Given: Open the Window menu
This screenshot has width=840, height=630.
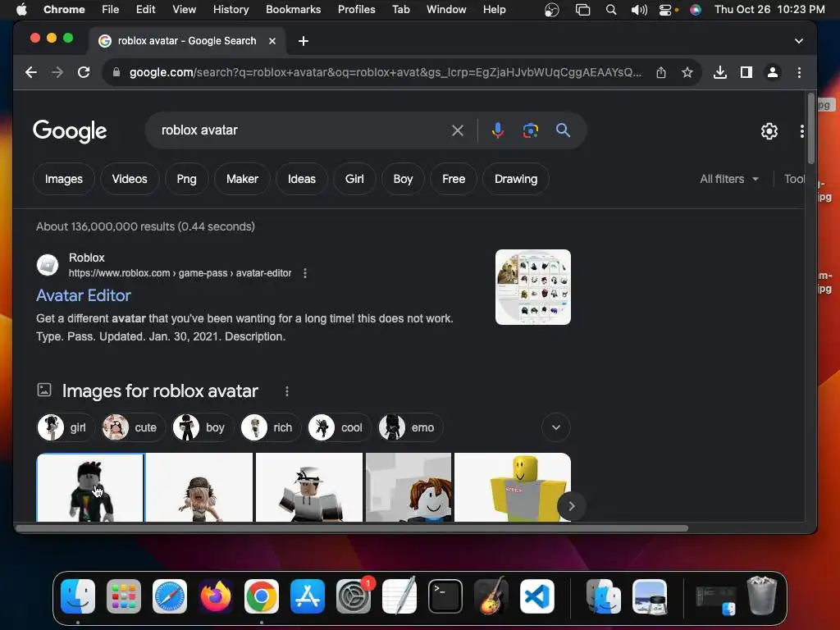Looking at the screenshot, I should (446, 10).
